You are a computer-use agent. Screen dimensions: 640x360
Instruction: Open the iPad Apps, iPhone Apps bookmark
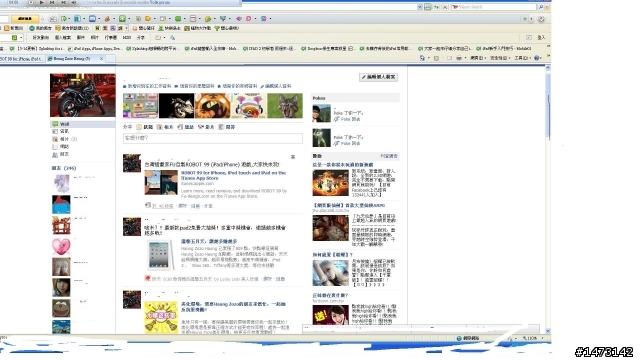(95, 49)
